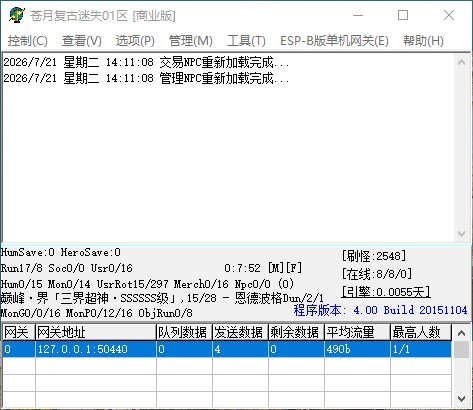473x410 pixels.
Task: Click the 巅峰·界「三界超神·SSSSSS级」 status line
Action: pyautogui.click(x=162, y=298)
